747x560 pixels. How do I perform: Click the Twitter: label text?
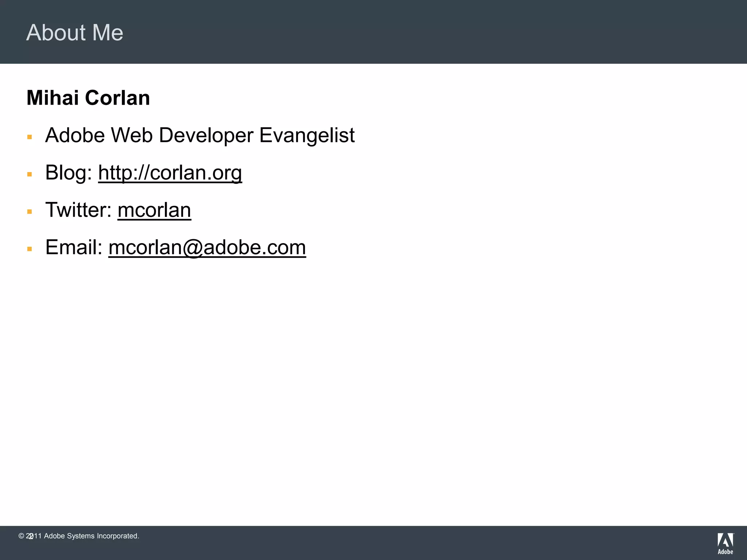tap(78, 210)
